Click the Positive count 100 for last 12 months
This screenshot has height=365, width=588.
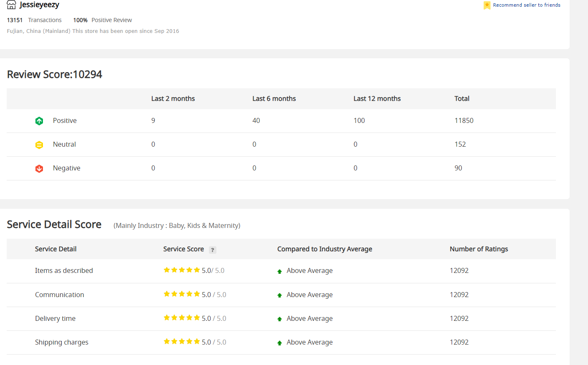pos(359,120)
